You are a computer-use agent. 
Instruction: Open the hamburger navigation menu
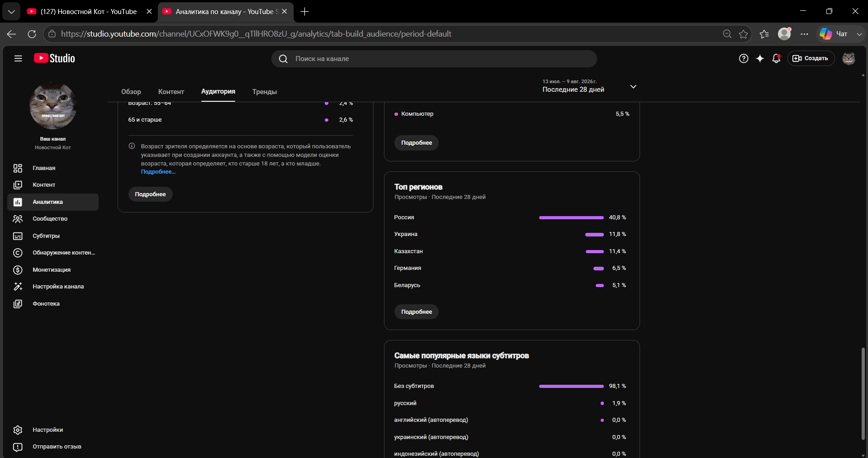point(18,58)
